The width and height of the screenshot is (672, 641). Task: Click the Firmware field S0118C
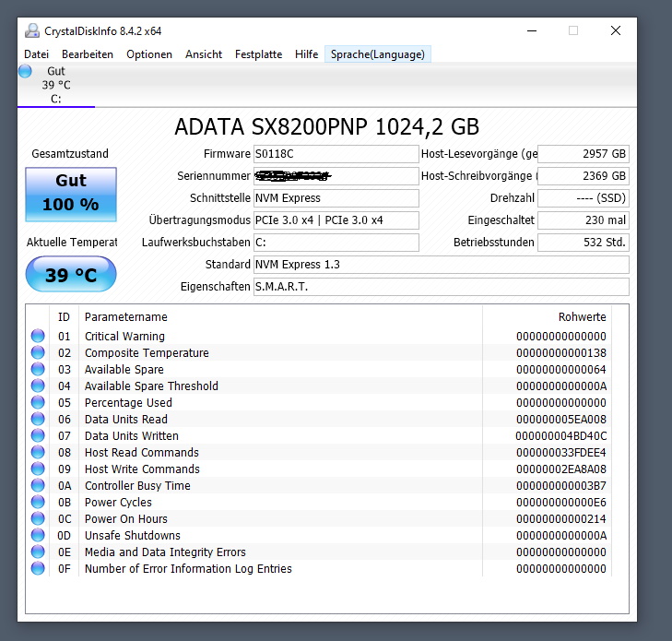tap(336, 154)
